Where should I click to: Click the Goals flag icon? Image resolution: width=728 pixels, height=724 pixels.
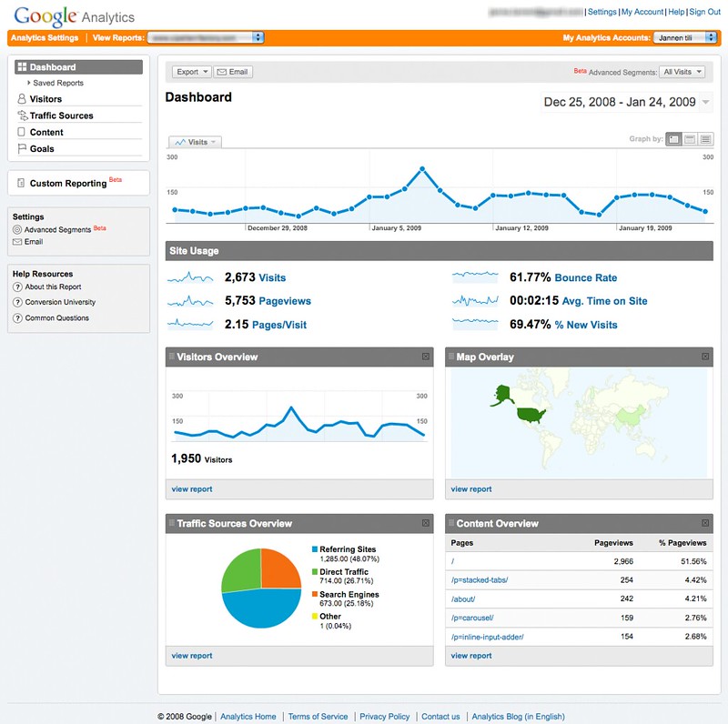click(22, 148)
